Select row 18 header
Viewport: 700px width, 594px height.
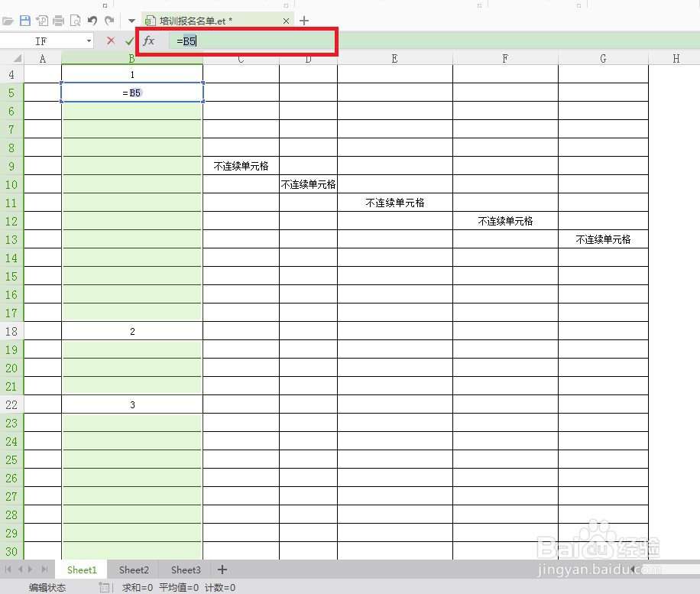pyautogui.click(x=11, y=331)
